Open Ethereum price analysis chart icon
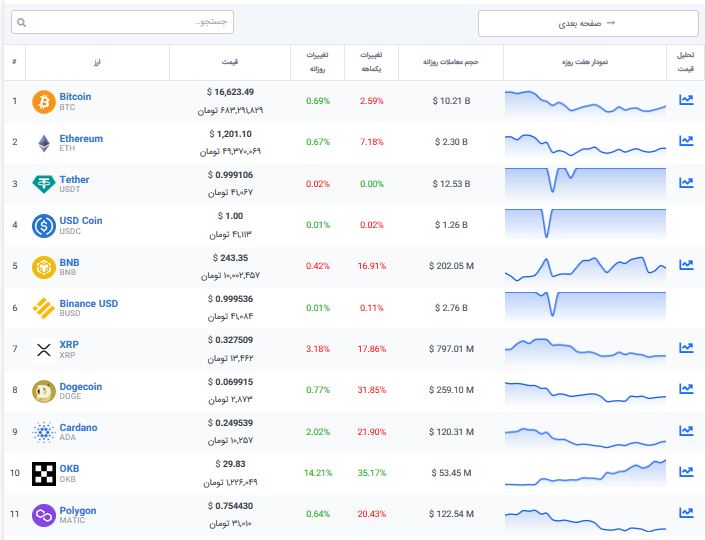The image size is (705, 540). tap(686, 141)
